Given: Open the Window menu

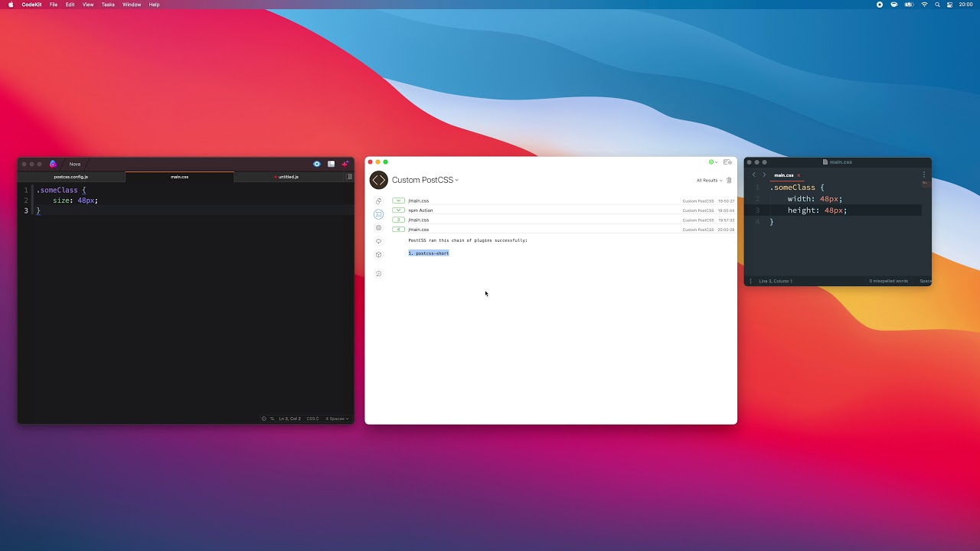Looking at the screenshot, I should 132,5.
